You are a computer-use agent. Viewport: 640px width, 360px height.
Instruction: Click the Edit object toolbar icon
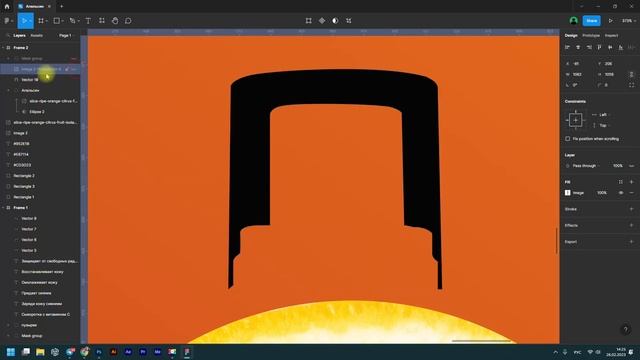coord(309,21)
